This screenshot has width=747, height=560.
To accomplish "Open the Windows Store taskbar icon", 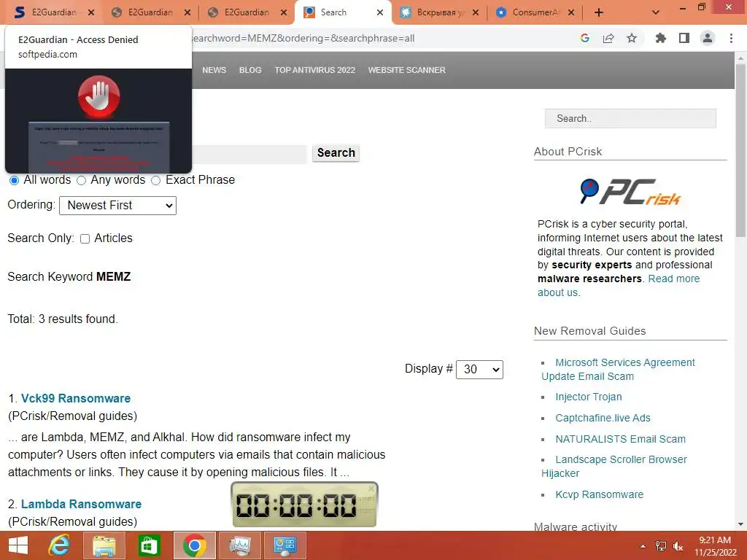I will click(x=149, y=545).
